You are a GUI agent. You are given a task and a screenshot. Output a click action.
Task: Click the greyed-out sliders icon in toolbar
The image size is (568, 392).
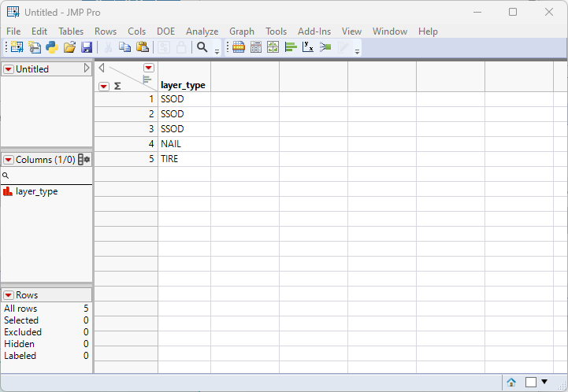point(164,47)
